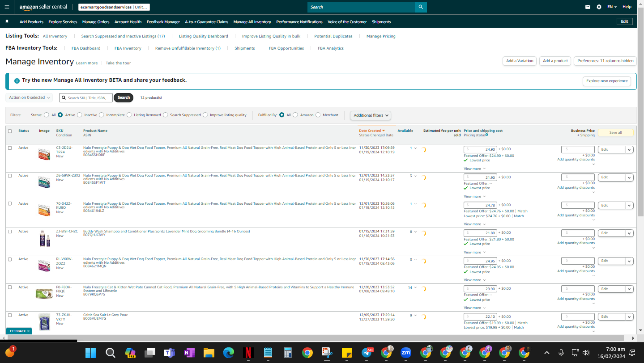Expand View more for the $21.80 Buddy Wash listing
Image resolution: width=644 pixels, height=363 pixels.
point(474,252)
